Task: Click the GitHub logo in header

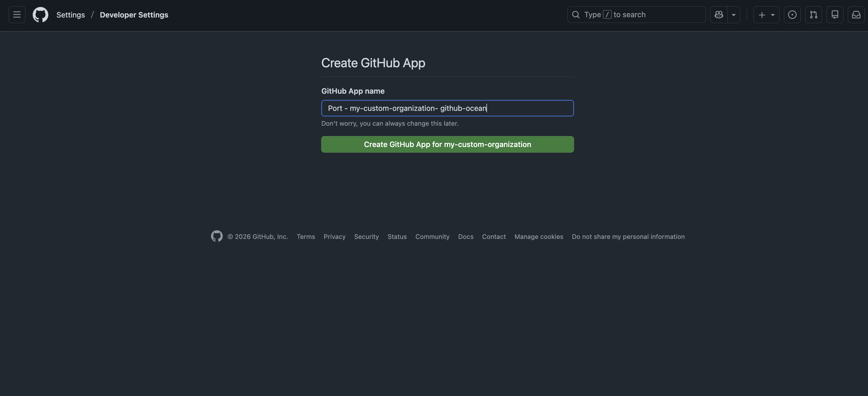Action: tap(41, 15)
